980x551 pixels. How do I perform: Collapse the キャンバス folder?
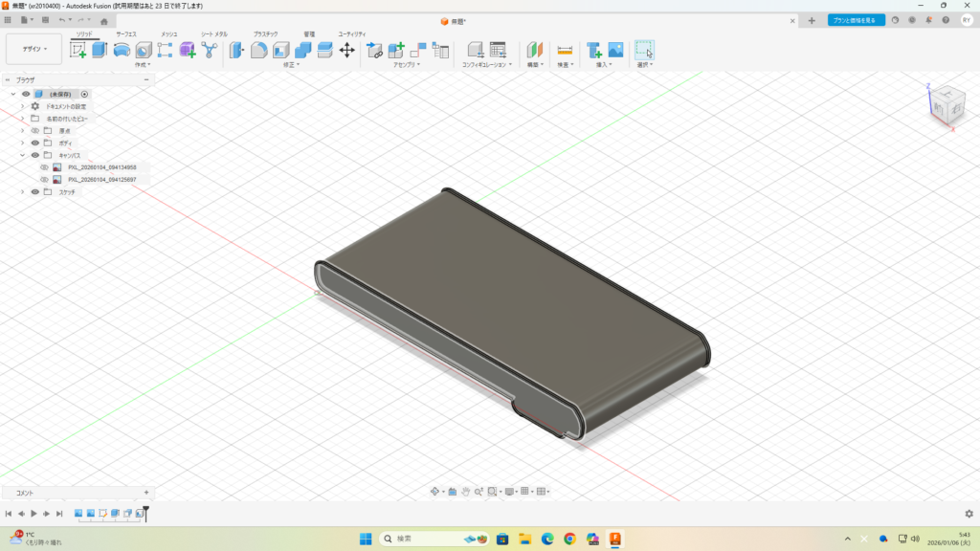pyautogui.click(x=22, y=155)
